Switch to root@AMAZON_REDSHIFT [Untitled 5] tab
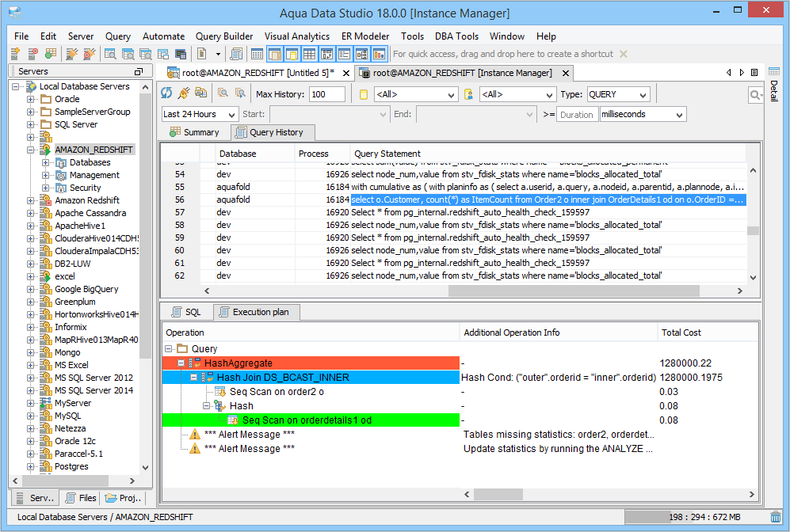 pyautogui.click(x=258, y=73)
